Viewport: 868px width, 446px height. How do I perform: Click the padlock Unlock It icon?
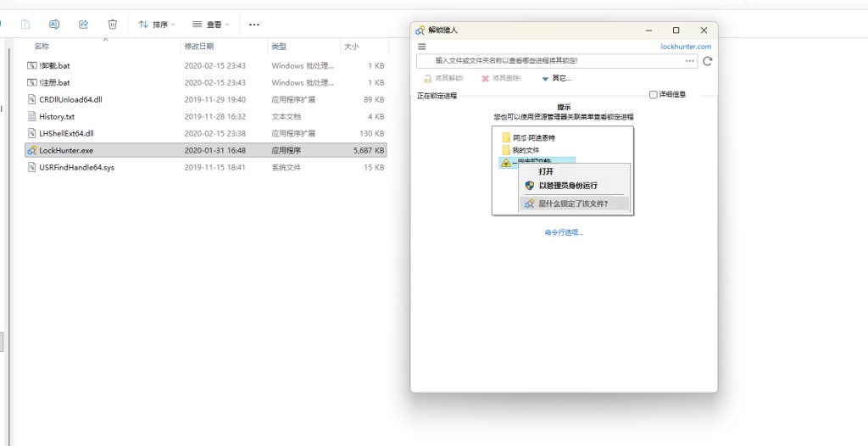click(x=427, y=79)
